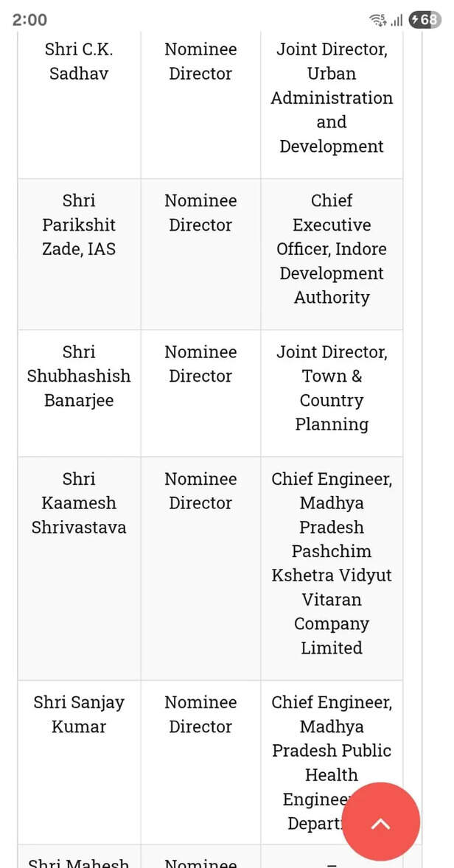
Task: Tap Joint Director, Town & Country Planning
Action: tap(332, 388)
